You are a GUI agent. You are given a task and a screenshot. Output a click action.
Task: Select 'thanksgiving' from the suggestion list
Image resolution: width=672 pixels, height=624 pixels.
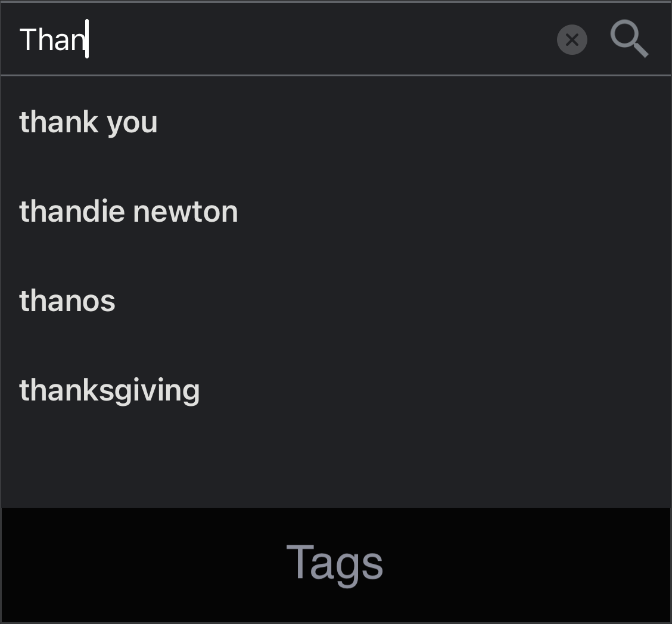[x=336, y=390]
